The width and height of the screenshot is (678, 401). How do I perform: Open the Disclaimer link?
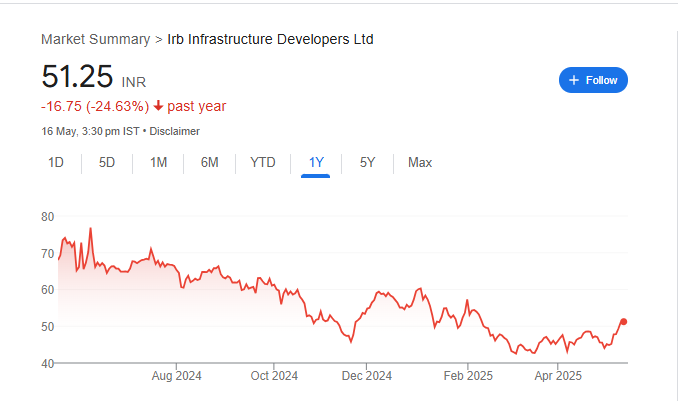click(174, 131)
